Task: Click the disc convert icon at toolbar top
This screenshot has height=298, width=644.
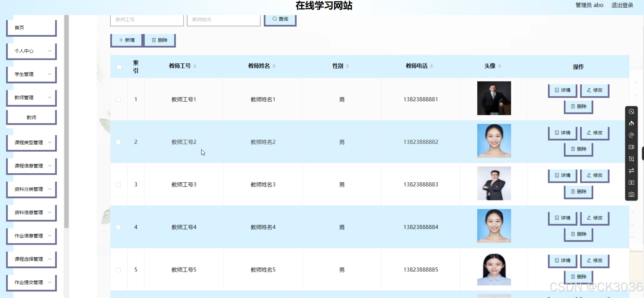Action: tap(631, 112)
